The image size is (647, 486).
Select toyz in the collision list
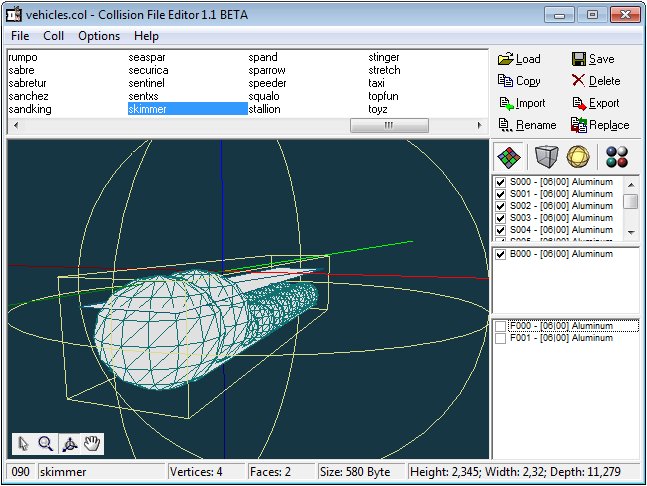pos(378,109)
